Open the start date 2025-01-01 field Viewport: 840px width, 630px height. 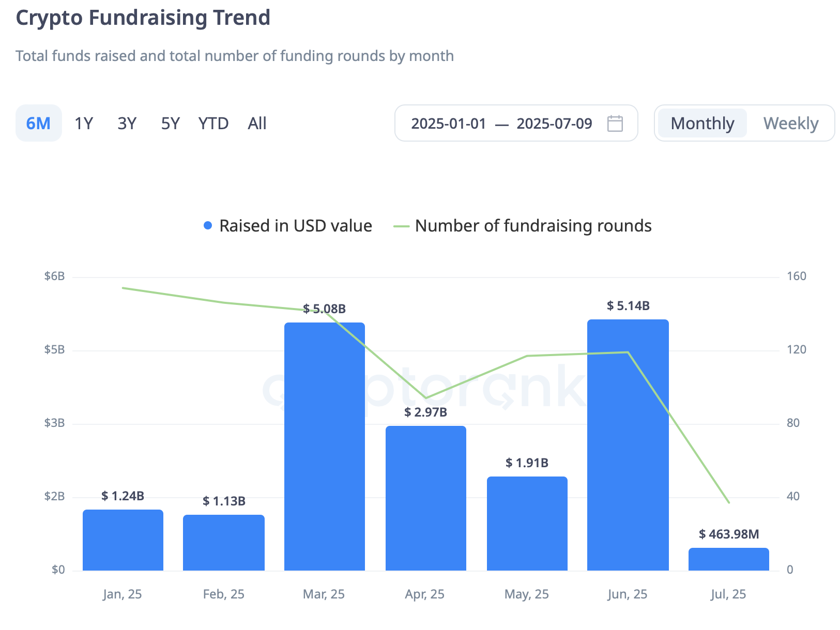449,124
